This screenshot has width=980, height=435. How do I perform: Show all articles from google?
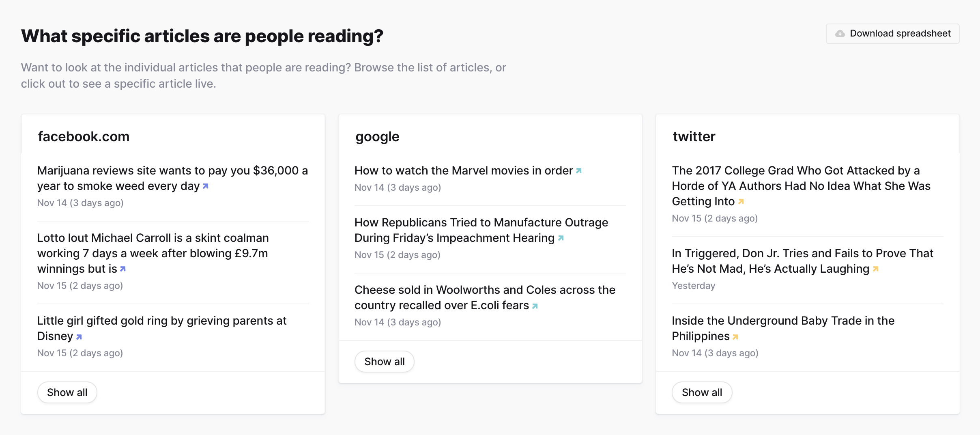pos(384,361)
